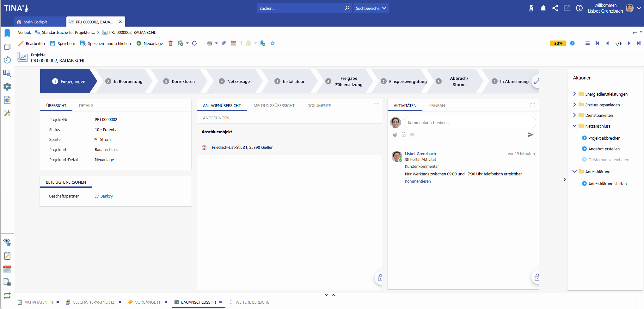Switch to the Kanban tab
The width and height of the screenshot is (644, 309).
[437, 106]
